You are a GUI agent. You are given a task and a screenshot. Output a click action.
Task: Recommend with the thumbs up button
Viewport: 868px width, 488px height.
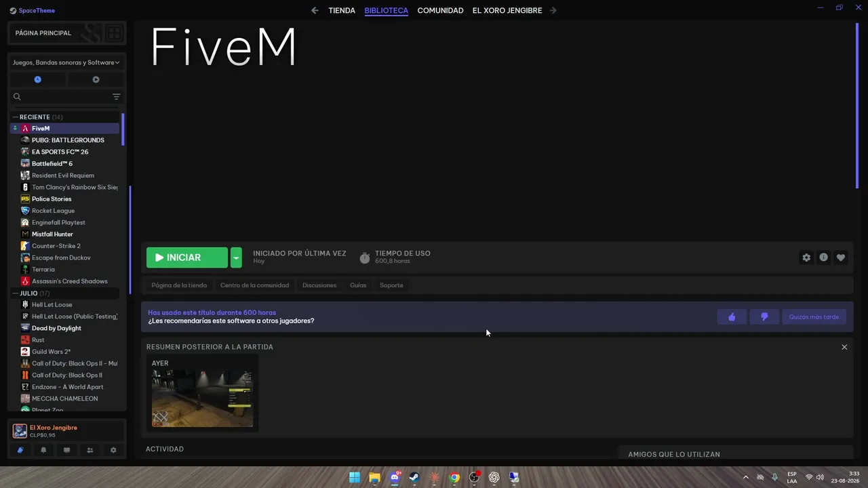click(732, 317)
